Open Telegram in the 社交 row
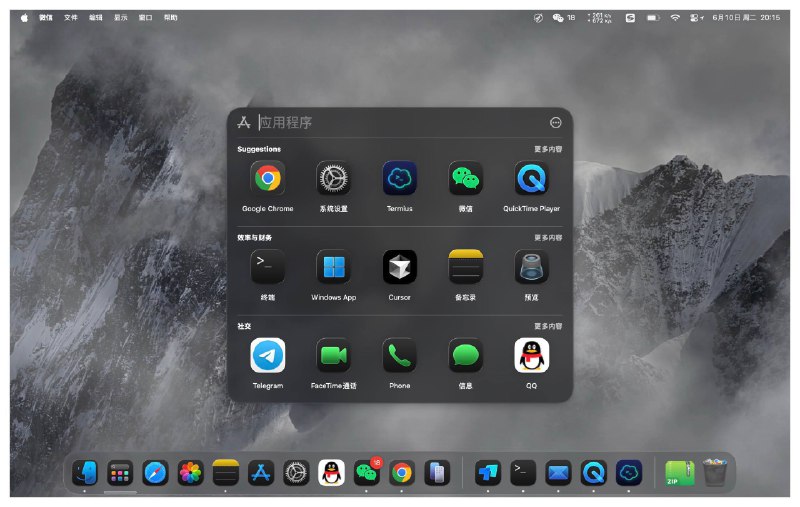Viewport: 800px width, 507px height. coord(267,356)
